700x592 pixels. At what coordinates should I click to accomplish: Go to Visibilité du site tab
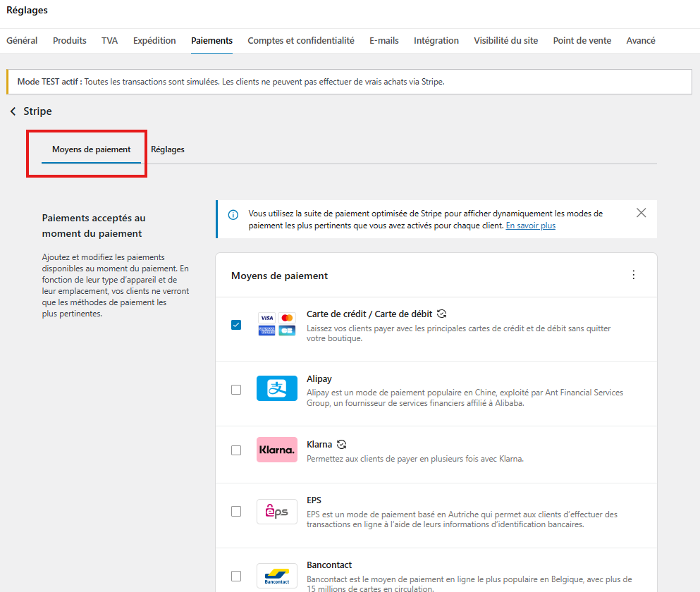pyautogui.click(x=506, y=41)
